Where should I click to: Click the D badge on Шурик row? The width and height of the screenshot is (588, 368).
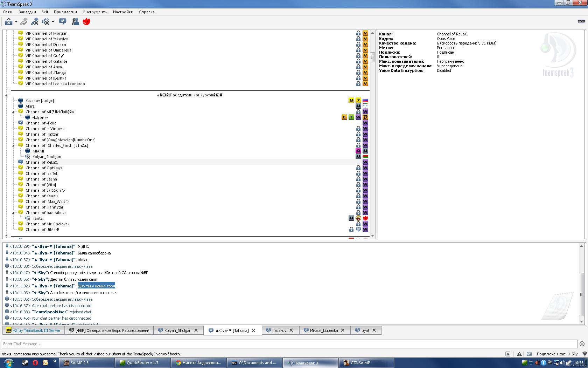365,117
